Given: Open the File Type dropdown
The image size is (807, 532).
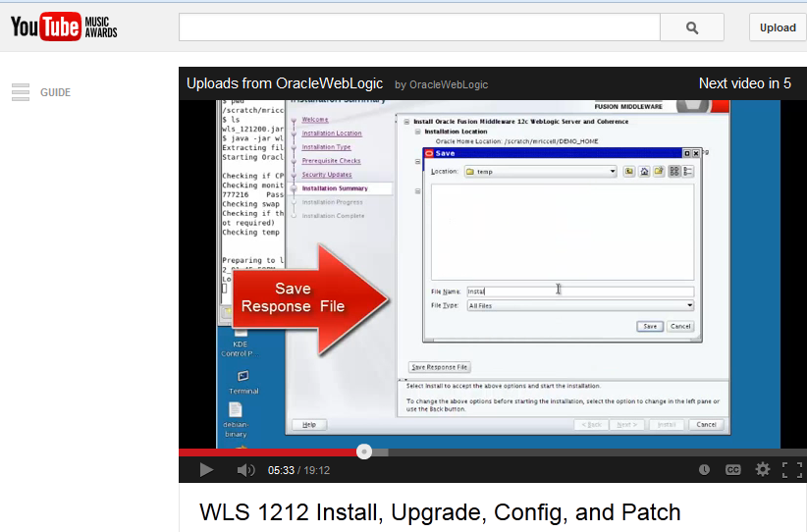Looking at the screenshot, I should point(580,305).
